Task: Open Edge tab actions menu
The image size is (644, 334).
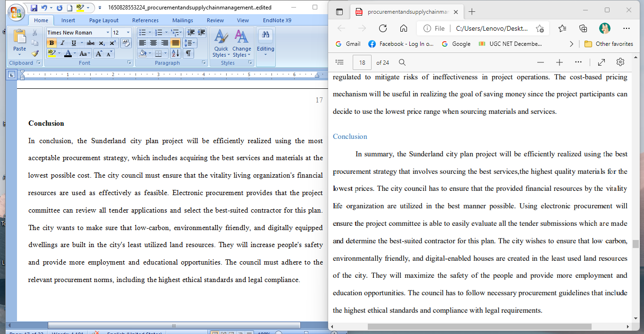Action: pyautogui.click(x=339, y=12)
